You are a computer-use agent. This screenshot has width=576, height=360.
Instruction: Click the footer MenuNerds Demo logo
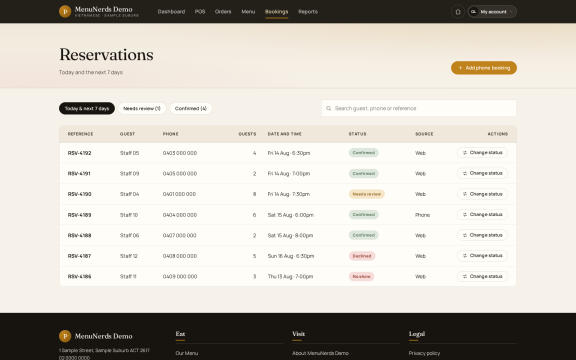[96, 336]
